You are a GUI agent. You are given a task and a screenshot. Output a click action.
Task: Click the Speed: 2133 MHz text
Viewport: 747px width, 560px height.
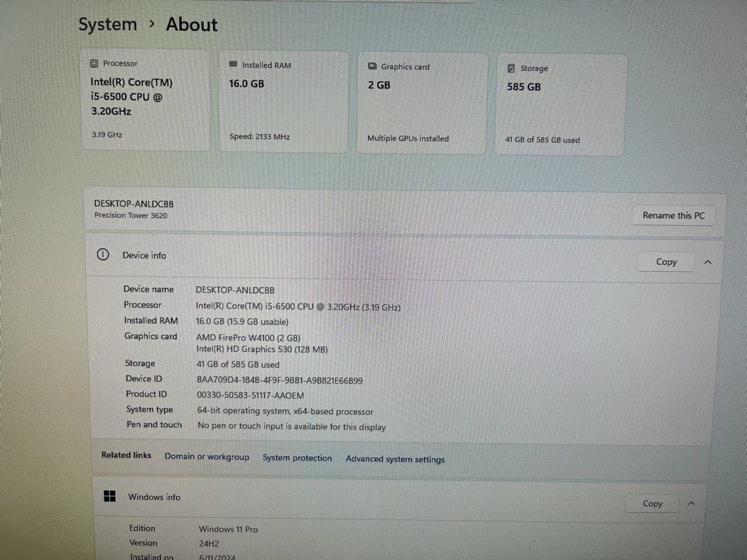point(259,137)
